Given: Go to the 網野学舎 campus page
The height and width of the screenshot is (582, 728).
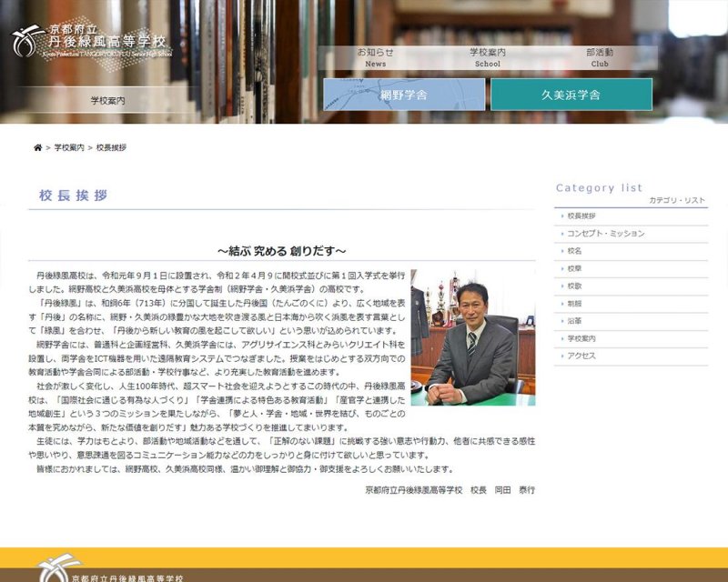Looking at the screenshot, I should click(404, 95).
